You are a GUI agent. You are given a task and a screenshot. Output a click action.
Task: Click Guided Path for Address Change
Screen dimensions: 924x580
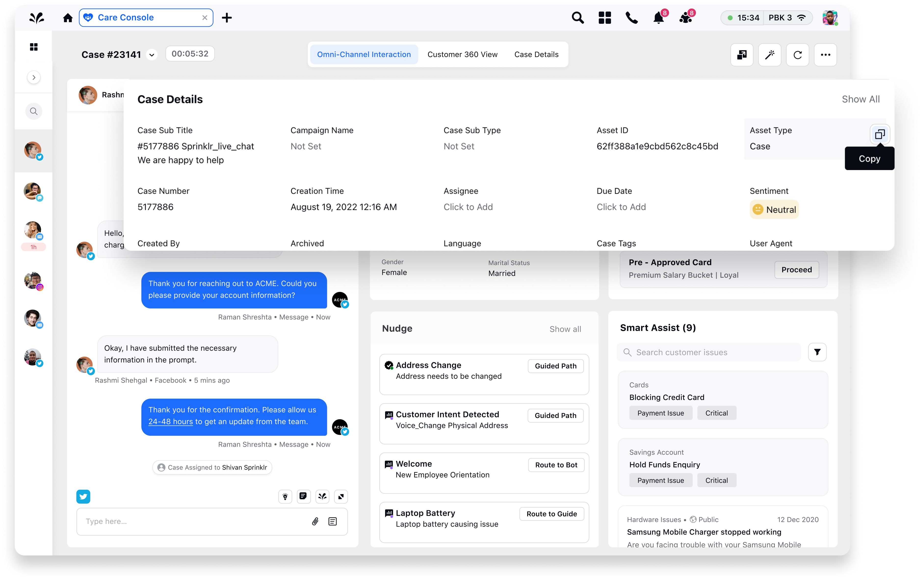556,366
